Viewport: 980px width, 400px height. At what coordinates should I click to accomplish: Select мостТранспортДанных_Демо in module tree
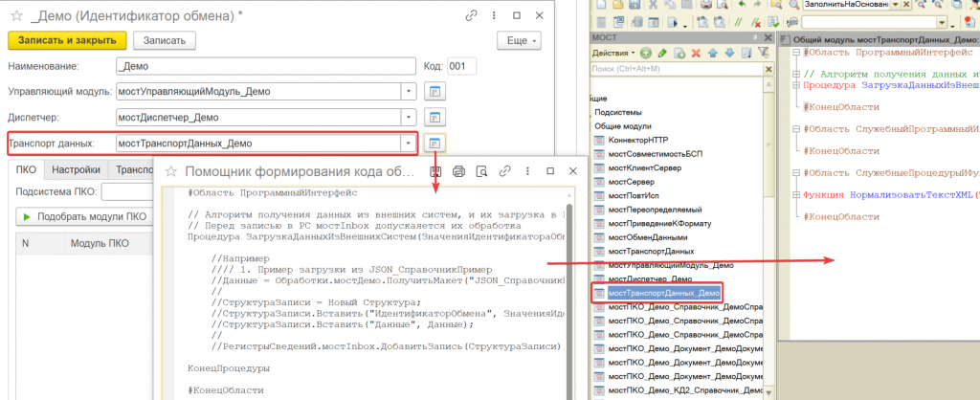click(662, 292)
